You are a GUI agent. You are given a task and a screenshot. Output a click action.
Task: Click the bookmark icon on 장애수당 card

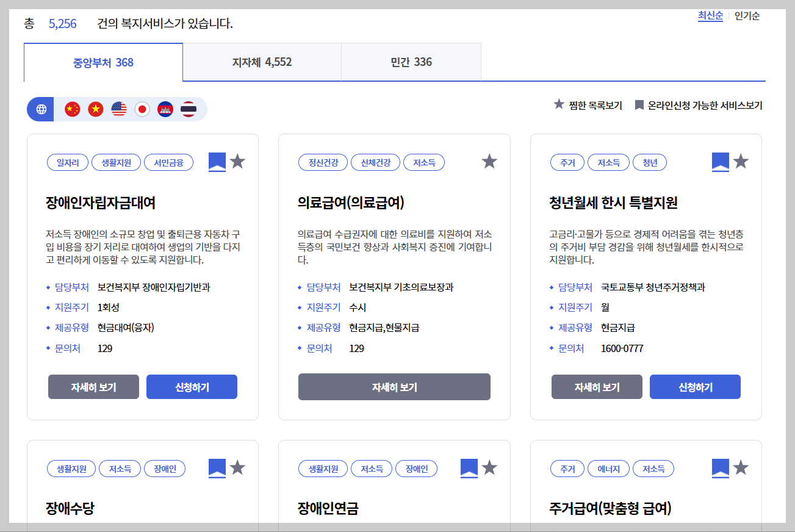[217, 469]
